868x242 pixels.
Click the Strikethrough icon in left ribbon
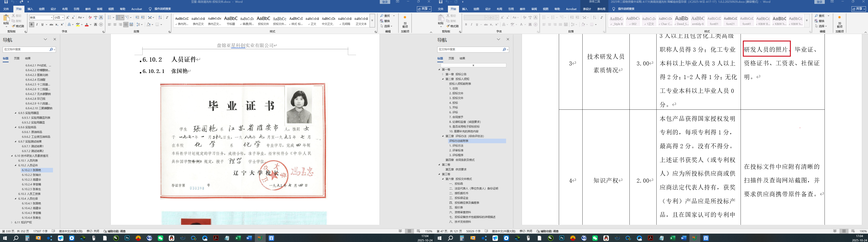[51, 25]
